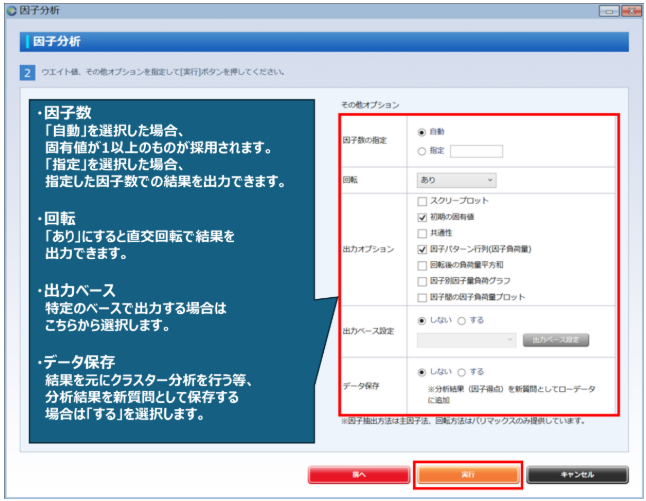Choose する for 出力ベース設定

click(461, 320)
